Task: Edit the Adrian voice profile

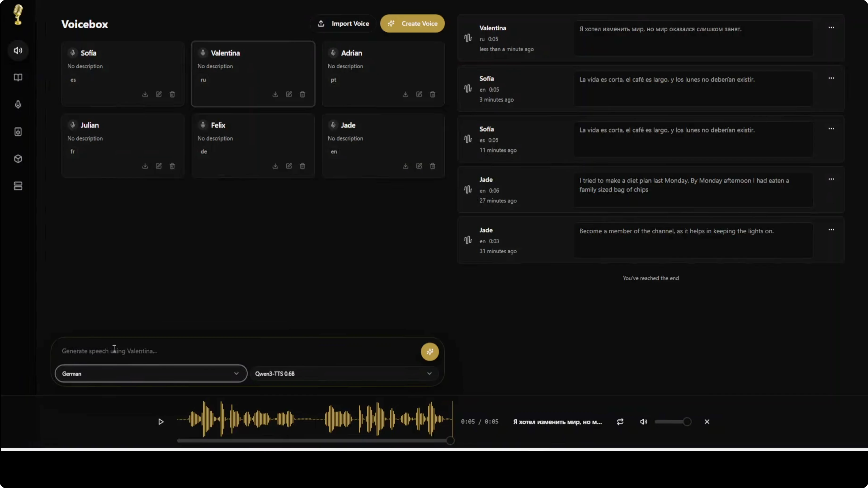Action: tap(419, 94)
